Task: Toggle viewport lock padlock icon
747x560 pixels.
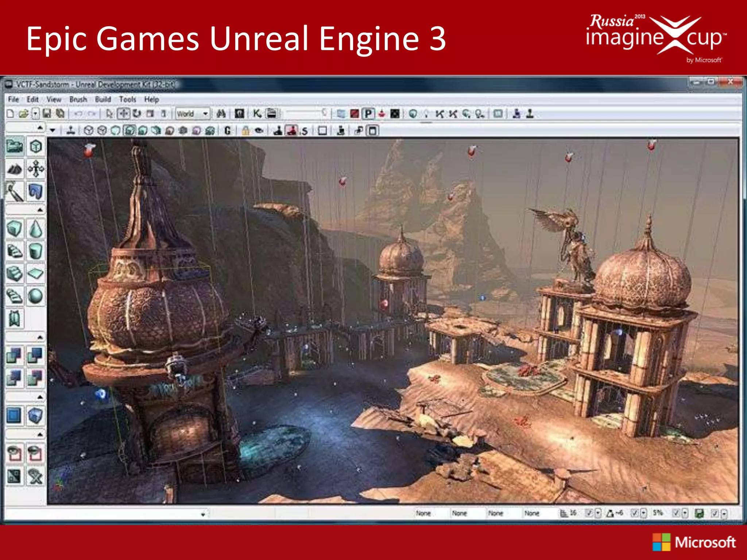Action: pyautogui.click(x=245, y=130)
